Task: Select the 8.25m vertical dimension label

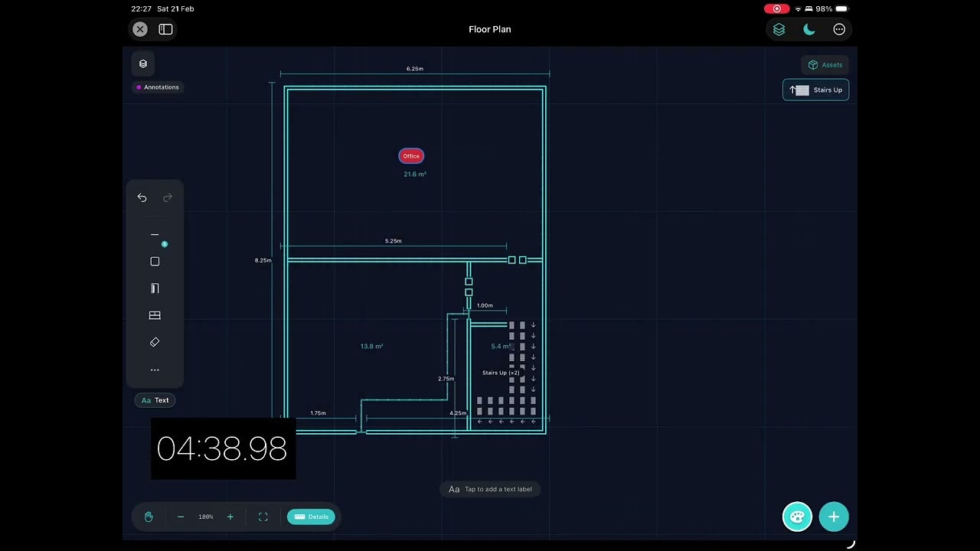Action: (x=263, y=260)
